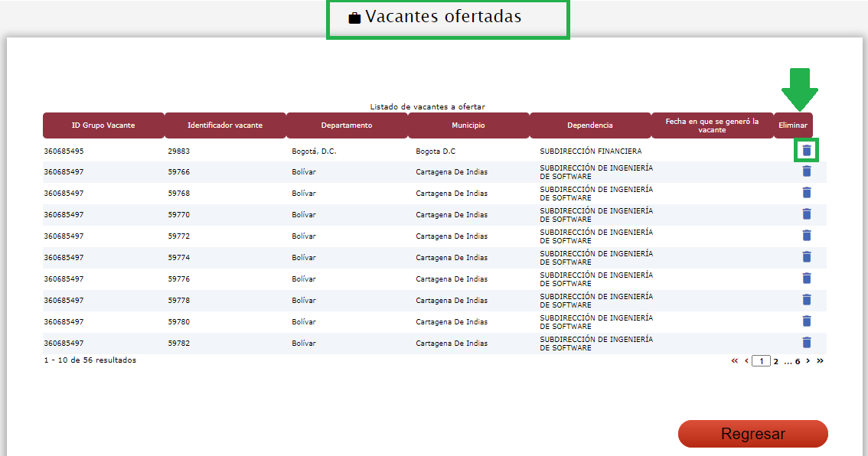Jump to last page double arrow
The image size is (868, 456).
click(x=820, y=361)
